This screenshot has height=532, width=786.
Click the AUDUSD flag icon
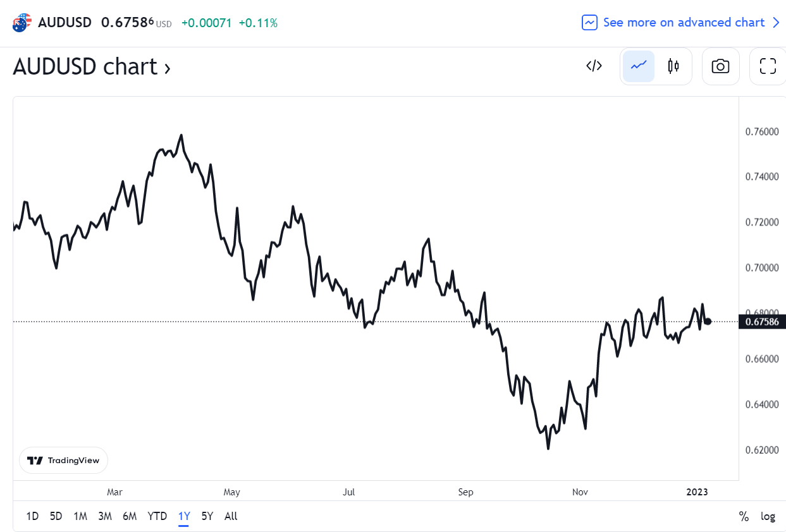21,23
